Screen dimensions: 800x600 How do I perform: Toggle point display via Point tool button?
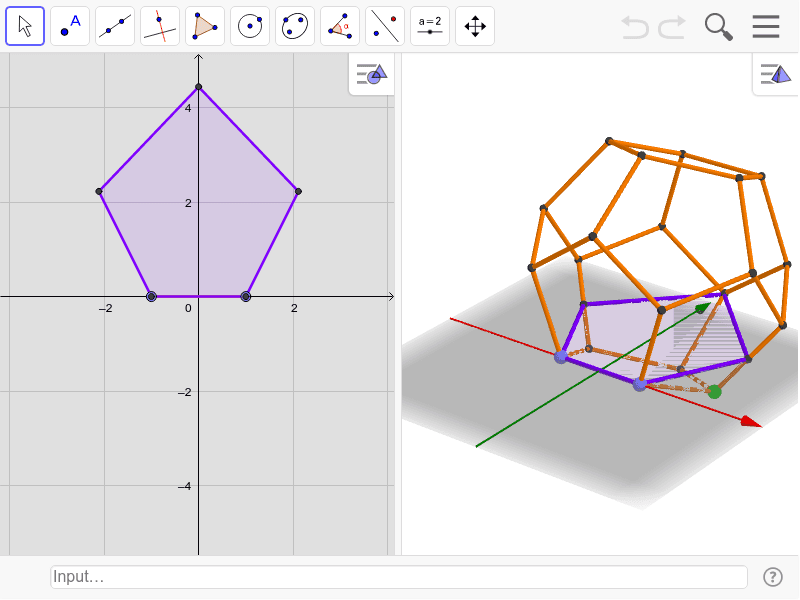[70, 26]
